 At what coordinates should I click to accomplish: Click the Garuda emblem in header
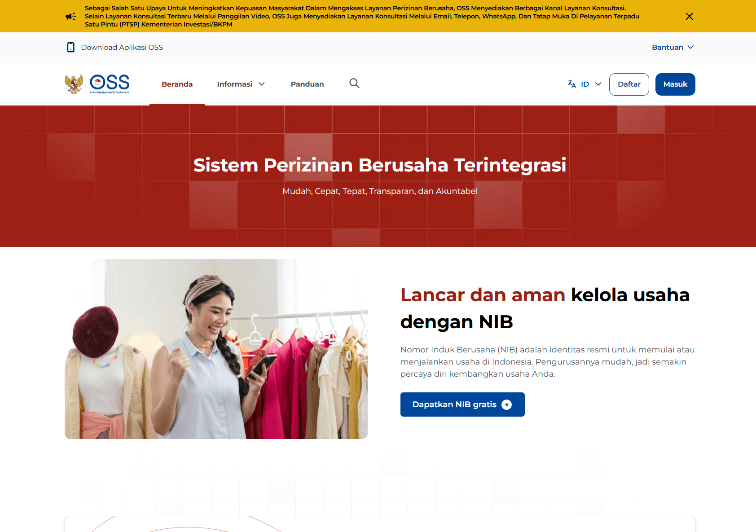click(74, 84)
